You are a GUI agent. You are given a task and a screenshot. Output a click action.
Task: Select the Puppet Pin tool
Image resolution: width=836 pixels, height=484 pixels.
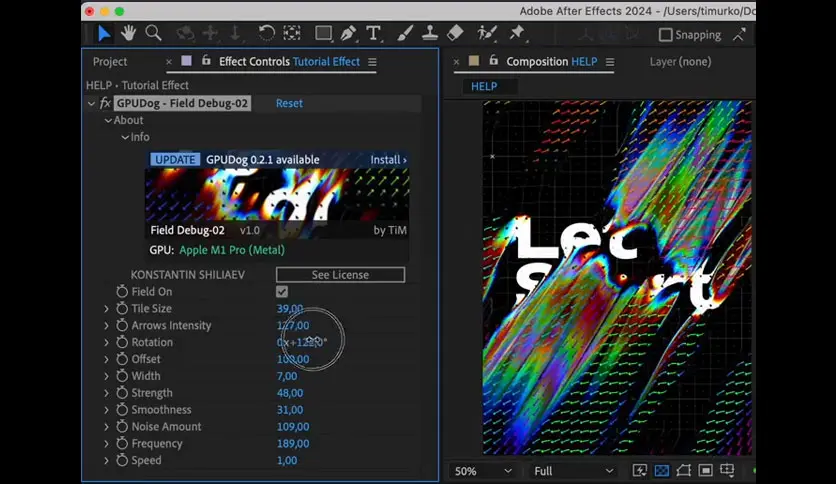tap(517, 34)
